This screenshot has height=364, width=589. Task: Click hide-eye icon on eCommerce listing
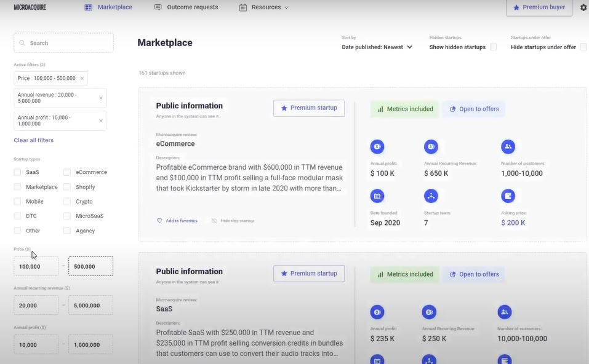[214, 221]
